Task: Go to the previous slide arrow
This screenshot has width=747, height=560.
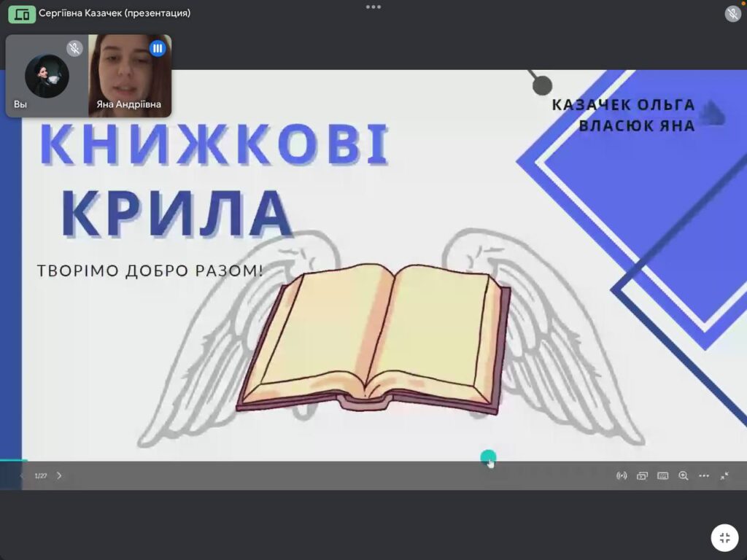Action: [x=22, y=475]
